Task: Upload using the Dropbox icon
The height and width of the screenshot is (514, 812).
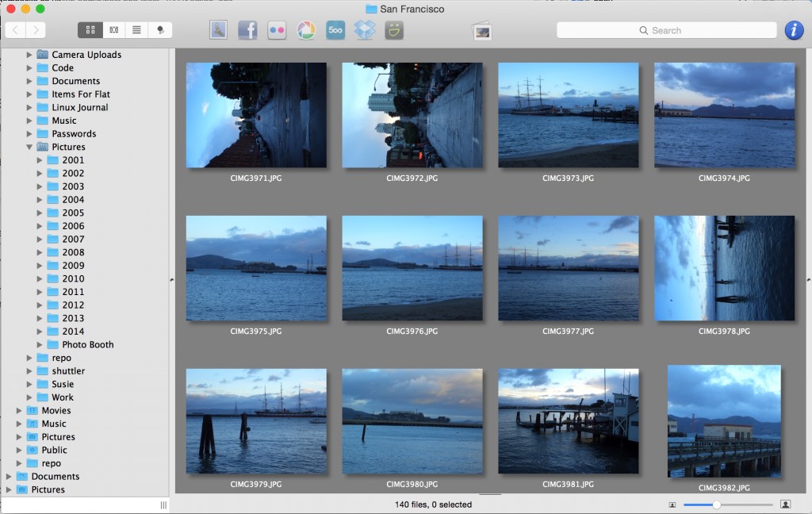Action: click(x=364, y=30)
